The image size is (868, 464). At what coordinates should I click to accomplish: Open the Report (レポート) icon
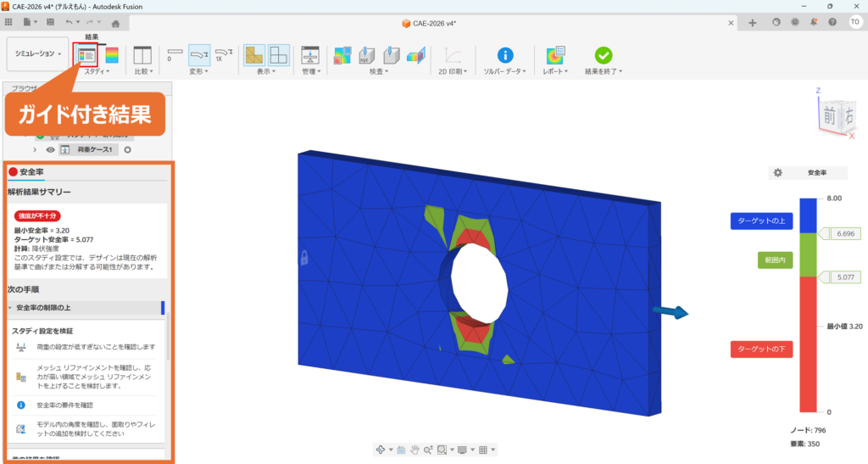(555, 55)
